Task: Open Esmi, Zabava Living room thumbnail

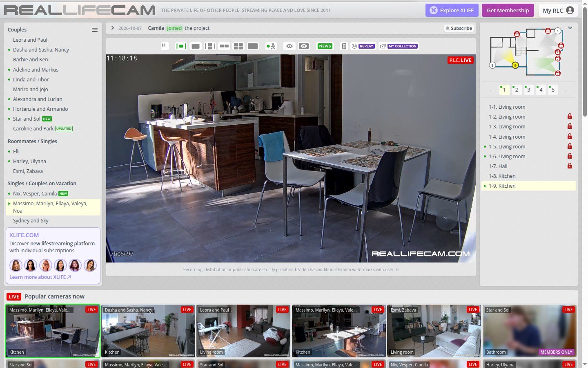Action: coord(434,331)
